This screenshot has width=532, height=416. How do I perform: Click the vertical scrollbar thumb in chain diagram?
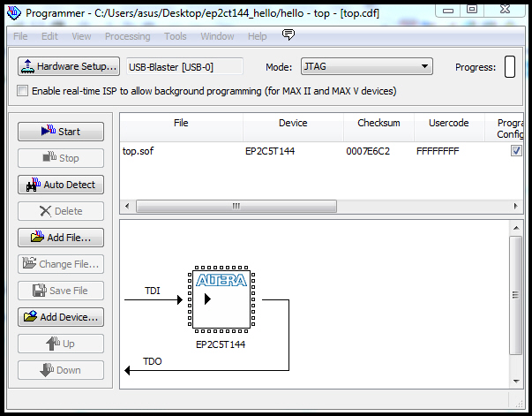tap(516, 296)
